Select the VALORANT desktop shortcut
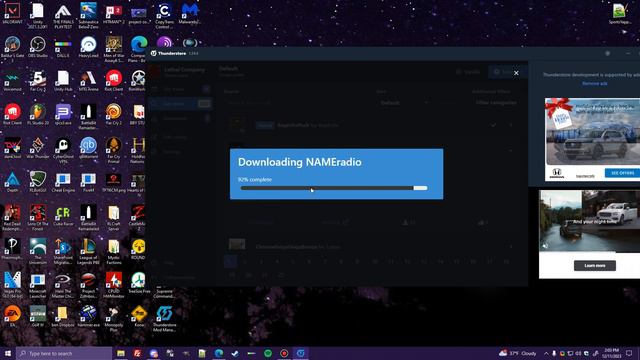This screenshot has height=360, width=640. 12,14
